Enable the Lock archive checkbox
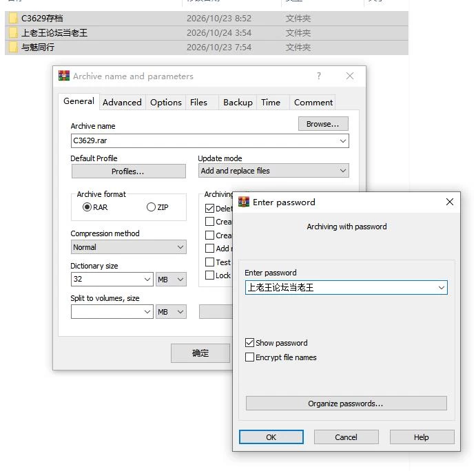 [209, 275]
